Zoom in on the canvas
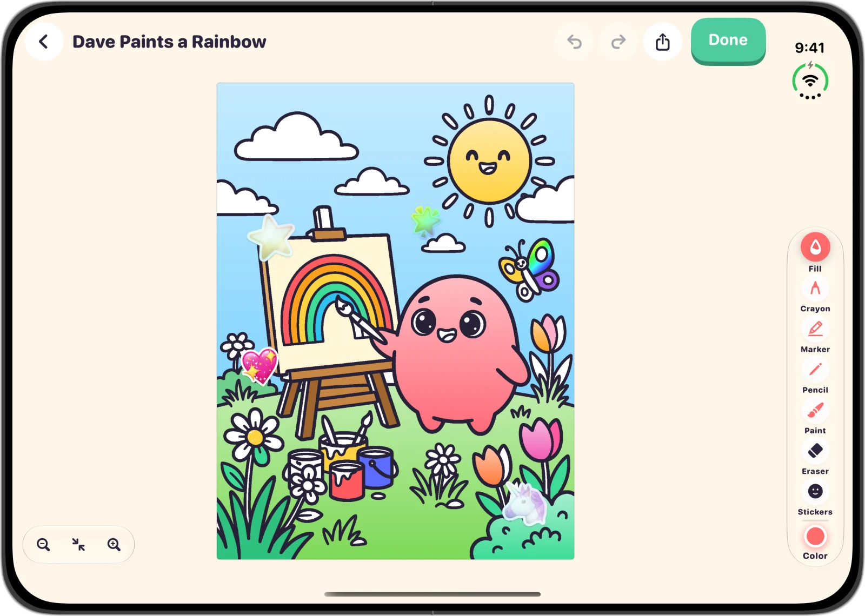Image resolution: width=865 pixels, height=616 pixels. click(114, 545)
